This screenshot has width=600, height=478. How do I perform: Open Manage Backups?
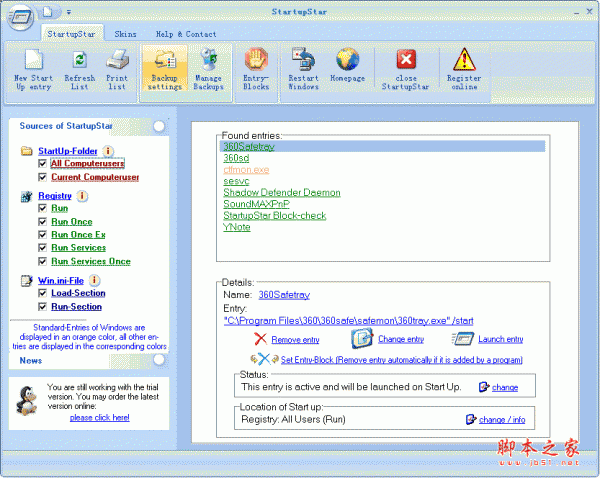(x=208, y=60)
